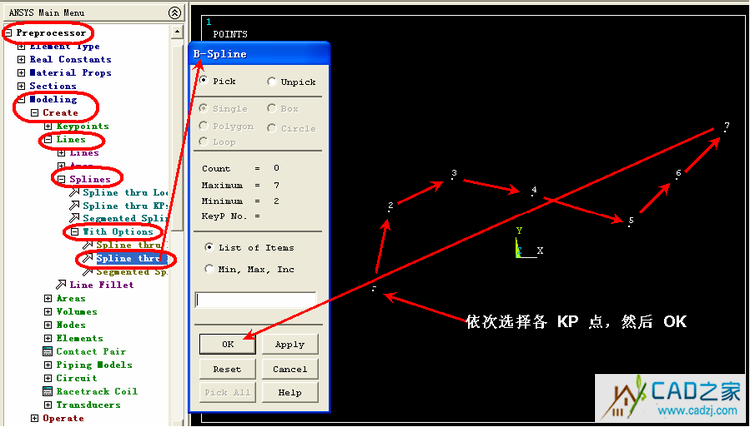Choose the Single picking mode option
Screen dimensions: 750x427
203,109
